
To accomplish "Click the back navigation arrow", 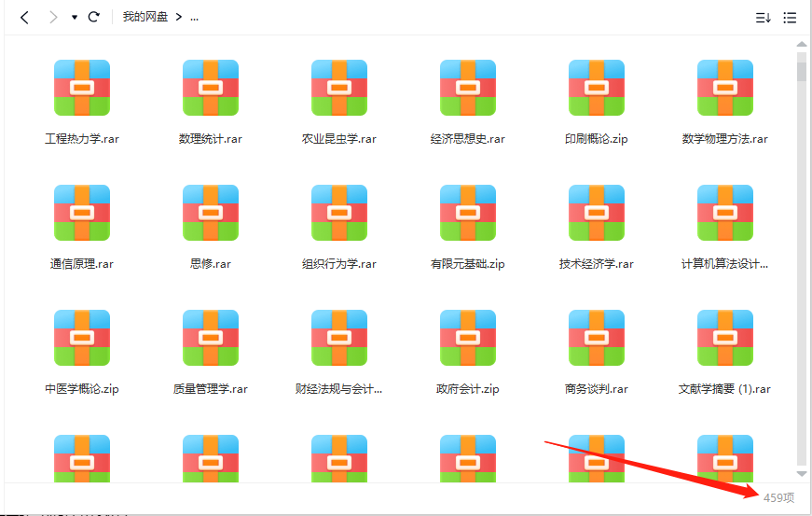I will pyautogui.click(x=25, y=17).
